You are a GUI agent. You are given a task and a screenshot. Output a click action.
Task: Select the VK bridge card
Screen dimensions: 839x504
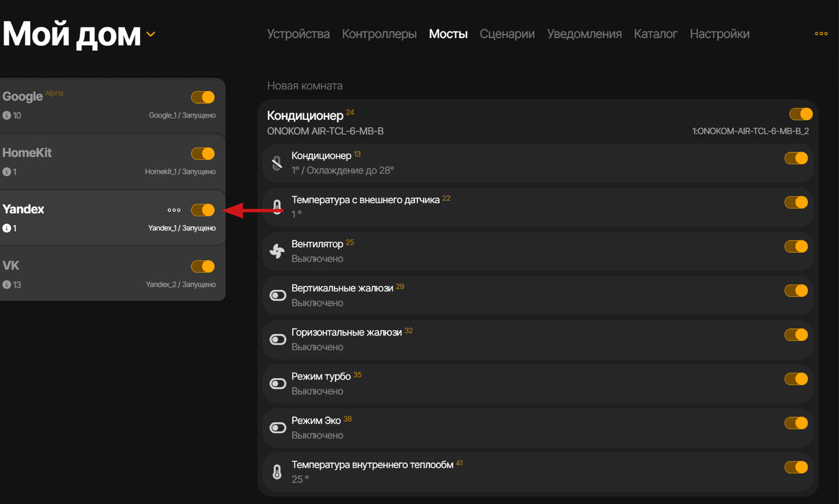(112, 274)
